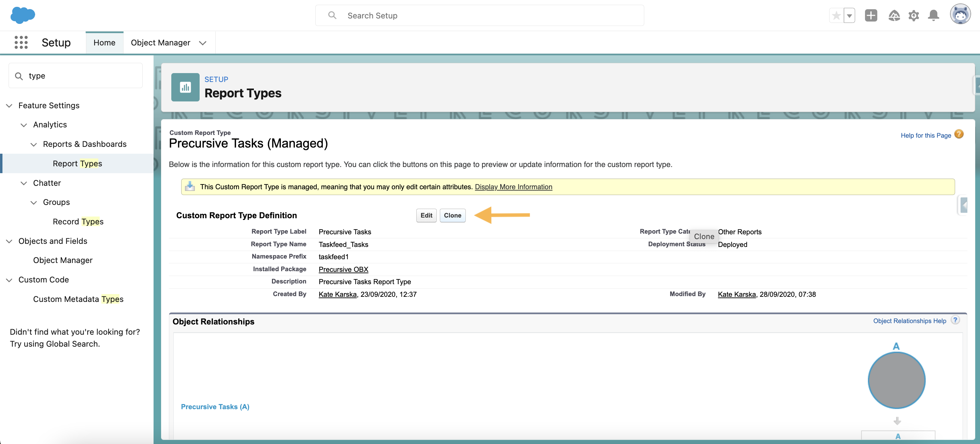The image size is (980, 444).
Task: Open the Display More Information link
Action: [x=513, y=186]
